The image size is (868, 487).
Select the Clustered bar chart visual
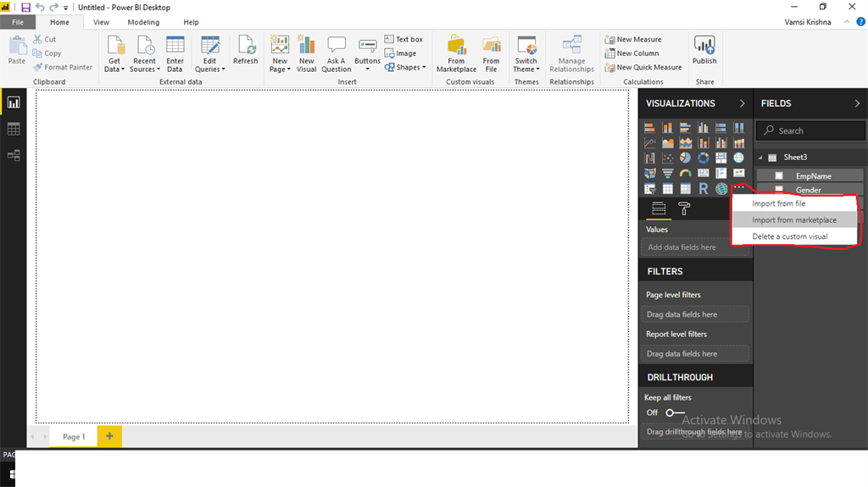685,128
